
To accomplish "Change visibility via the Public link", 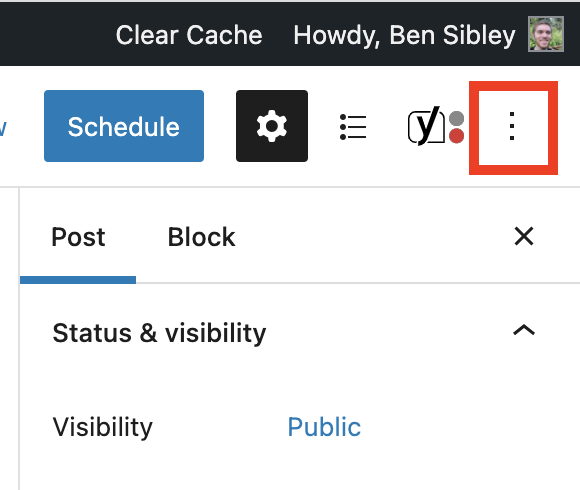I will (x=324, y=427).
